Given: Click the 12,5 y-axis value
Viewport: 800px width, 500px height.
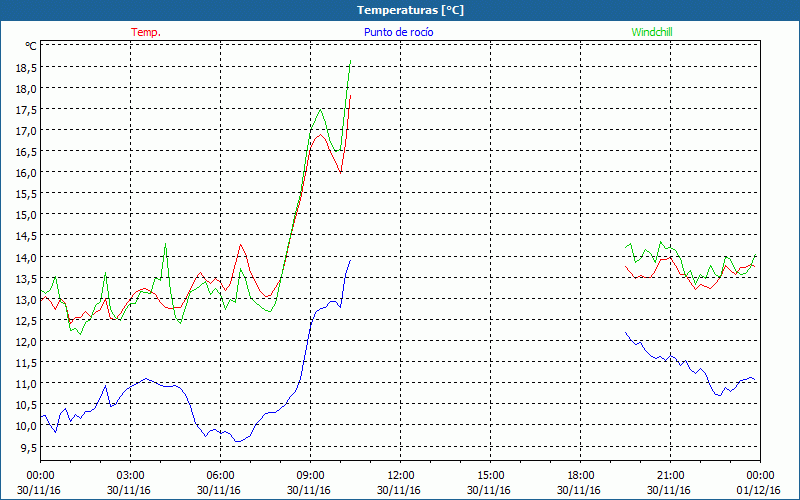Looking at the screenshot, I should coord(26,320).
